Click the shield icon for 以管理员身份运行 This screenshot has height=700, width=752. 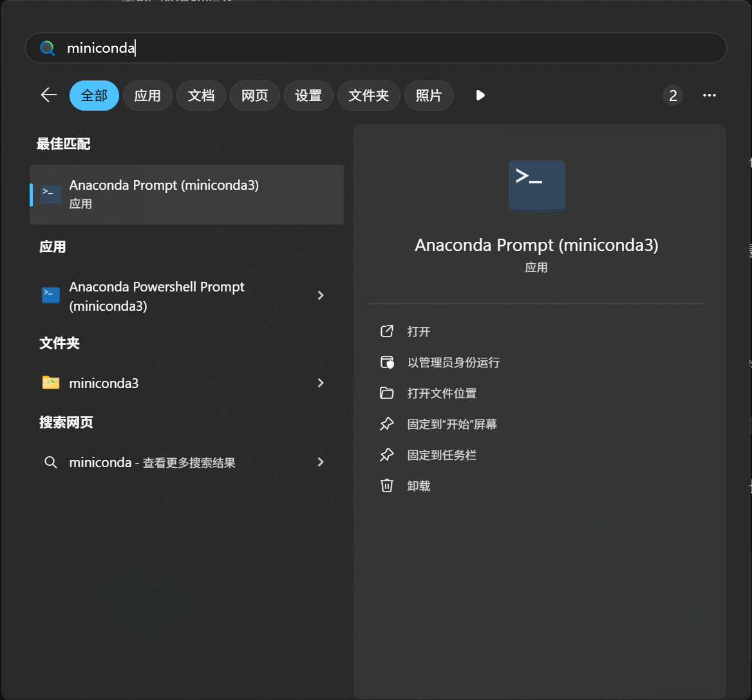tap(386, 362)
